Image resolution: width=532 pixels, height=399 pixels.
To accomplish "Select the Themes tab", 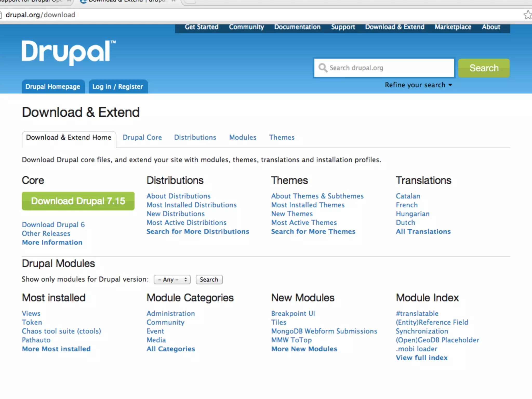I will click(282, 137).
